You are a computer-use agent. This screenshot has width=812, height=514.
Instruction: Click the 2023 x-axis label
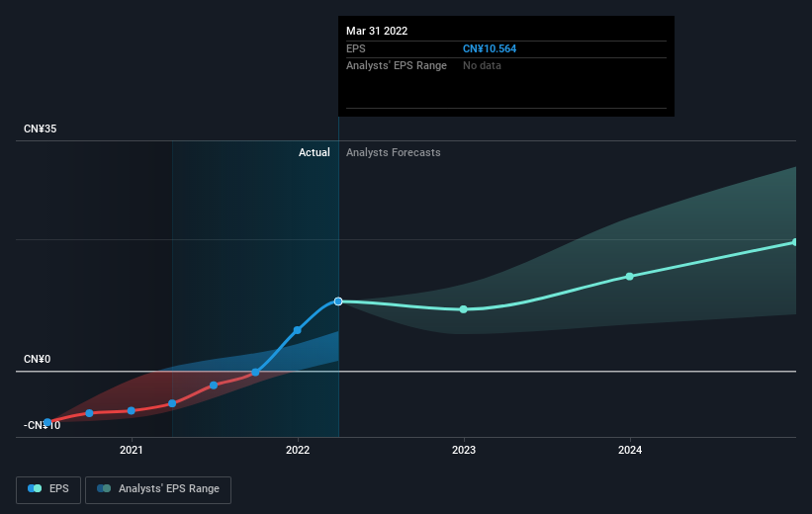pos(464,450)
